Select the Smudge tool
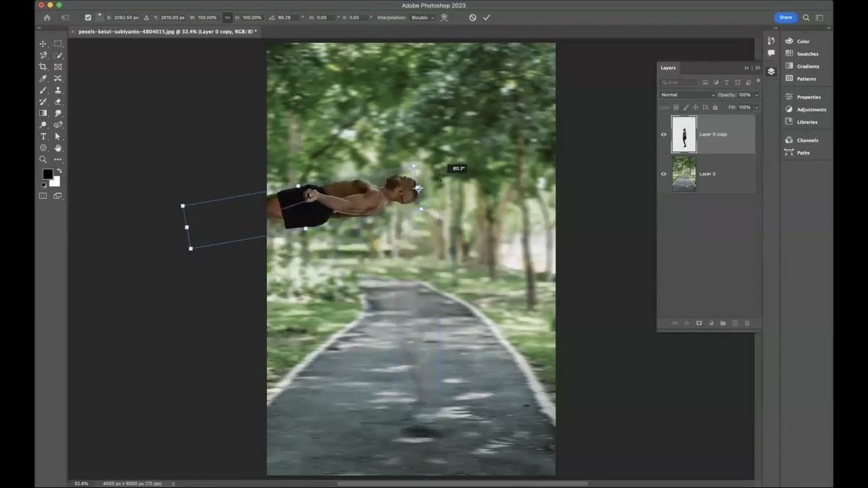This screenshot has width=868, height=488. coord(58,113)
